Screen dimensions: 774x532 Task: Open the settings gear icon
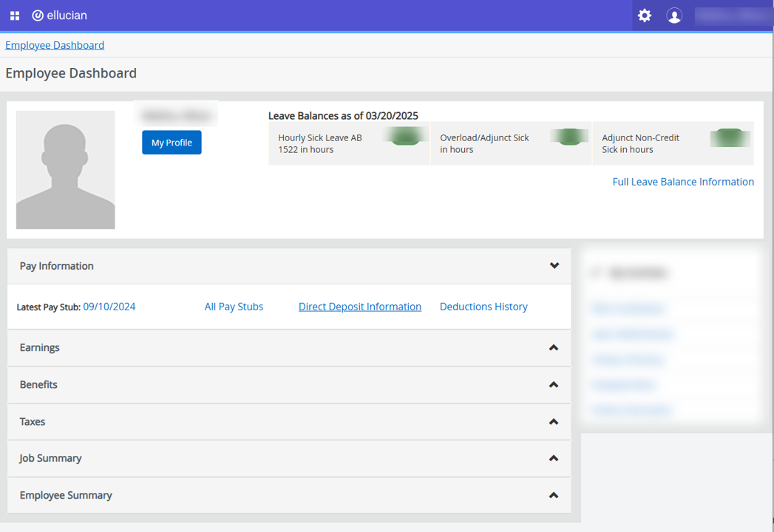point(645,16)
